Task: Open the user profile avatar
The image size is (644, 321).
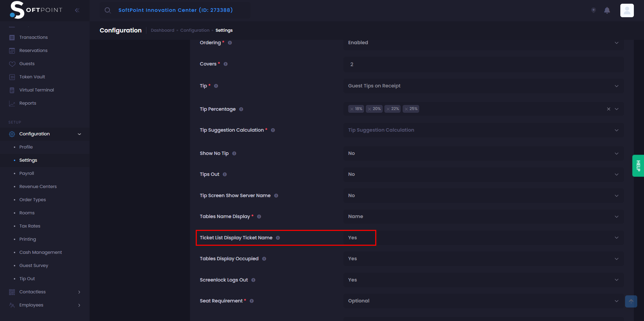Action: pos(627,10)
